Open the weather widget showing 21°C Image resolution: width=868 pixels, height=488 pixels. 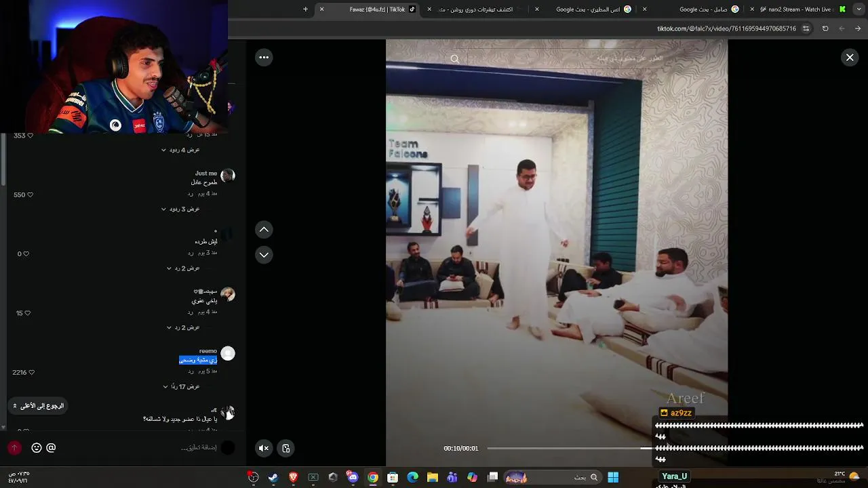point(840,477)
